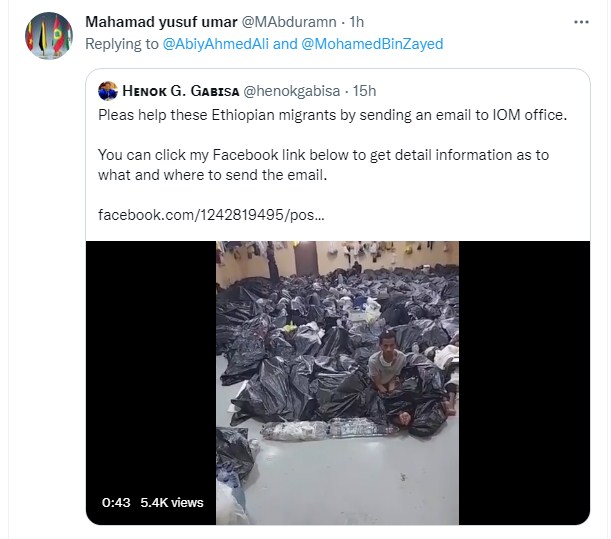The width and height of the screenshot is (611, 539).
Task: Click the 0:43 video duration badge
Action: point(116,502)
